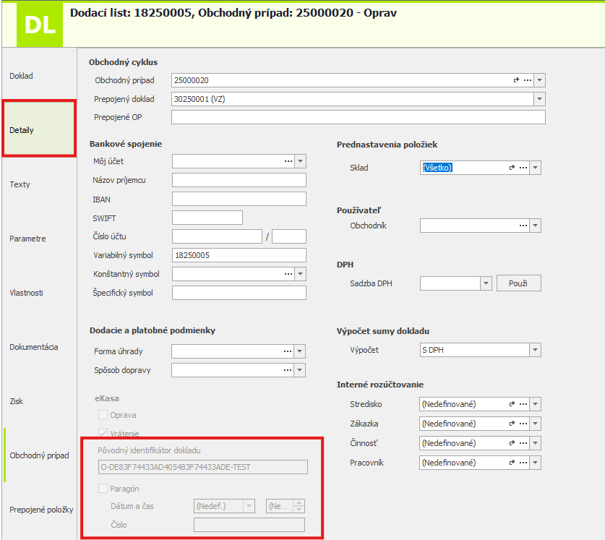
Task: Expand the Činnosť dropdown
Action: click(535, 443)
